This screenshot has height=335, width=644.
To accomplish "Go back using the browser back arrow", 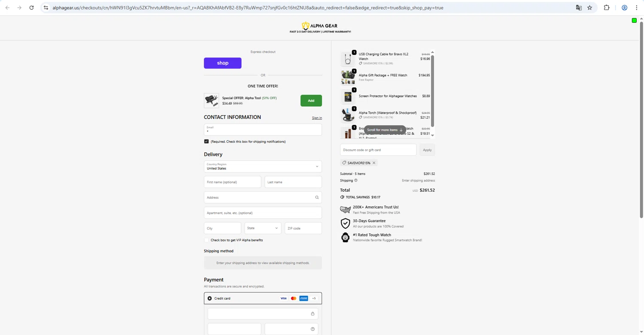I will [x=7, y=8].
